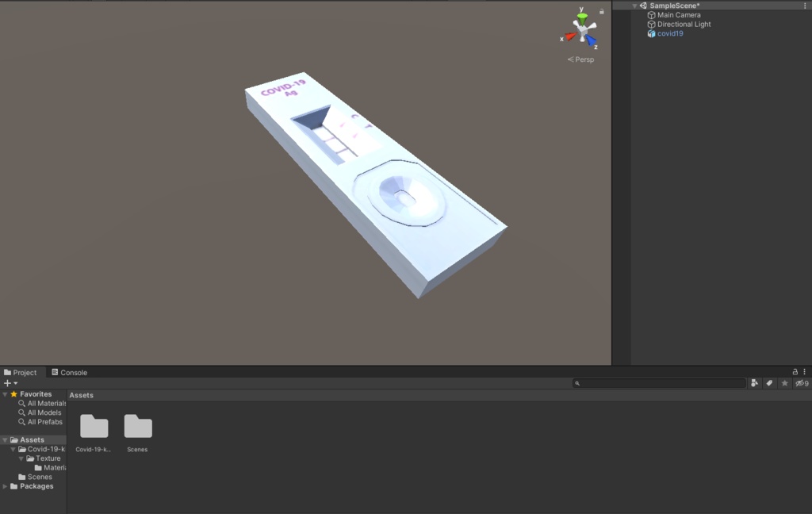Screen dimensions: 812x514
Task: Toggle hidden packages visibility icon
Action: [x=802, y=383]
